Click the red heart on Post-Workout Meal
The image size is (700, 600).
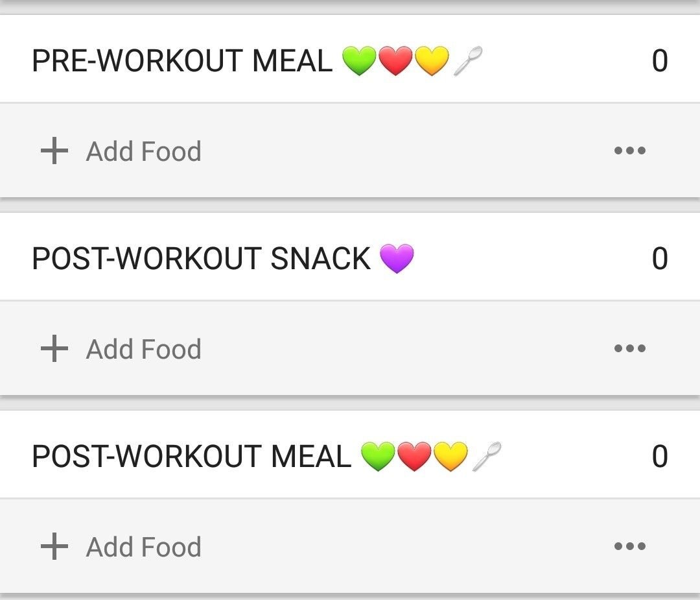tap(414, 455)
